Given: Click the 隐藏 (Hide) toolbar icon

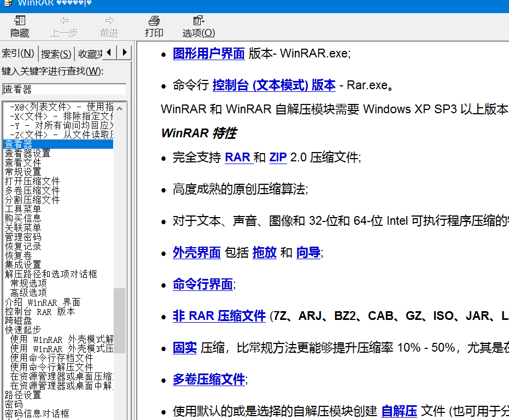Looking at the screenshot, I should pyautogui.click(x=20, y=26).
